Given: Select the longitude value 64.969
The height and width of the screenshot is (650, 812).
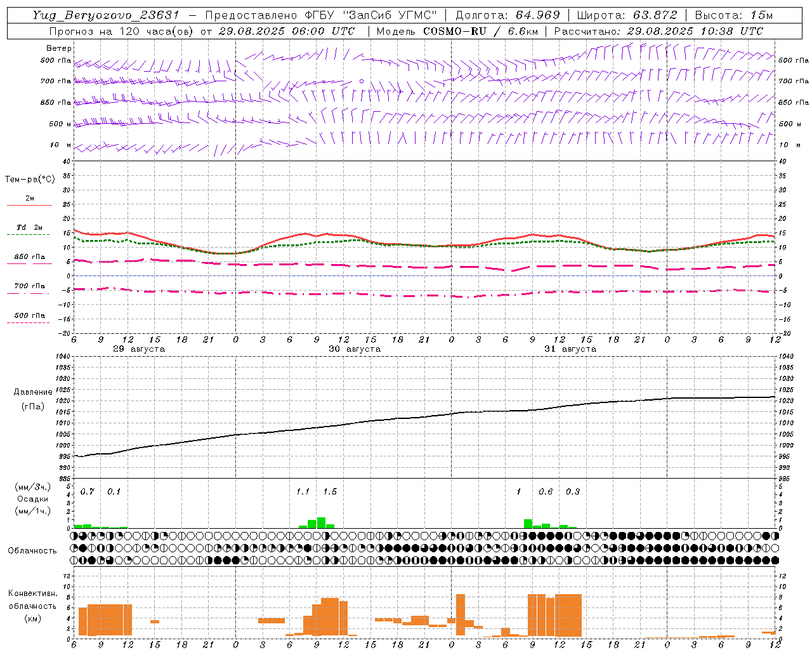Looking at the screenshot, I should [538, 15].
